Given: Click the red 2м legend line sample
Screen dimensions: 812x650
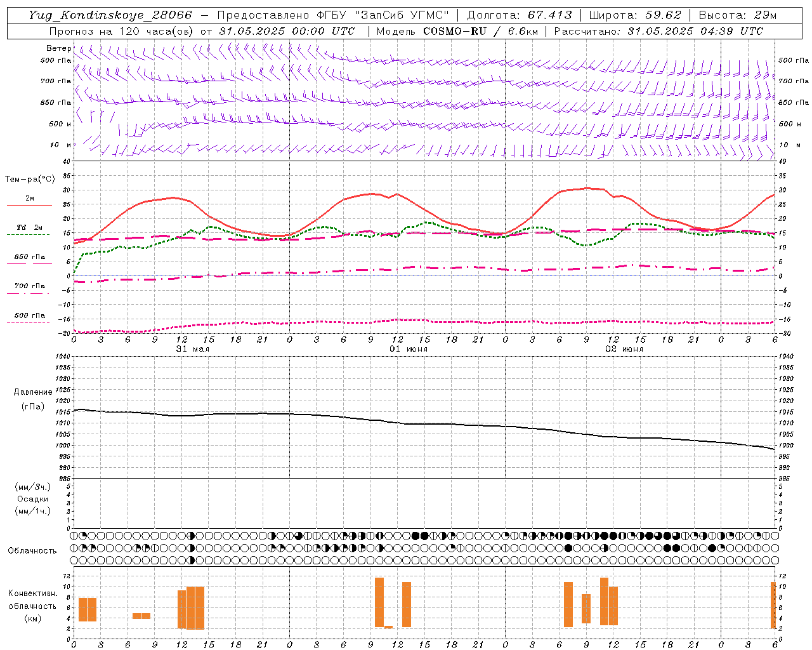Looking at the screenshot, I should [29, 205].
